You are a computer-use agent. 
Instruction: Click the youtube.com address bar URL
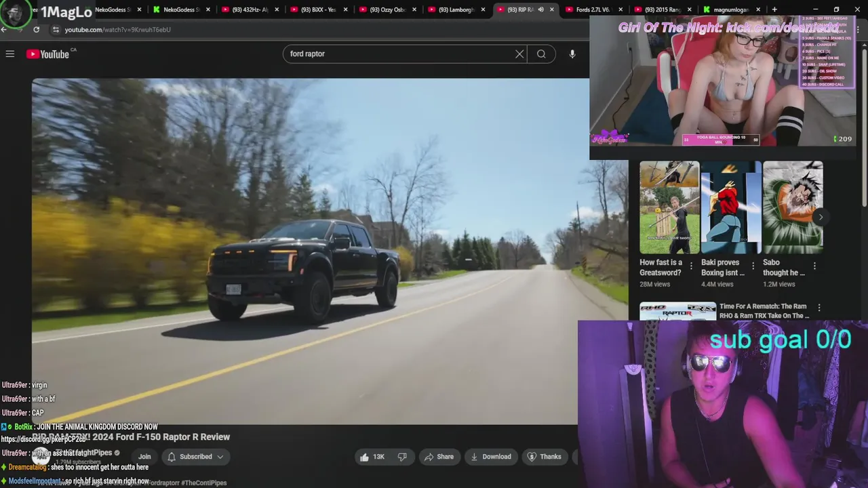[x=118, y=30]
